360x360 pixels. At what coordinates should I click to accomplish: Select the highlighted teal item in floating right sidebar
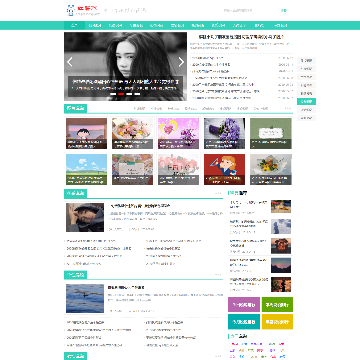click(306, 101)
